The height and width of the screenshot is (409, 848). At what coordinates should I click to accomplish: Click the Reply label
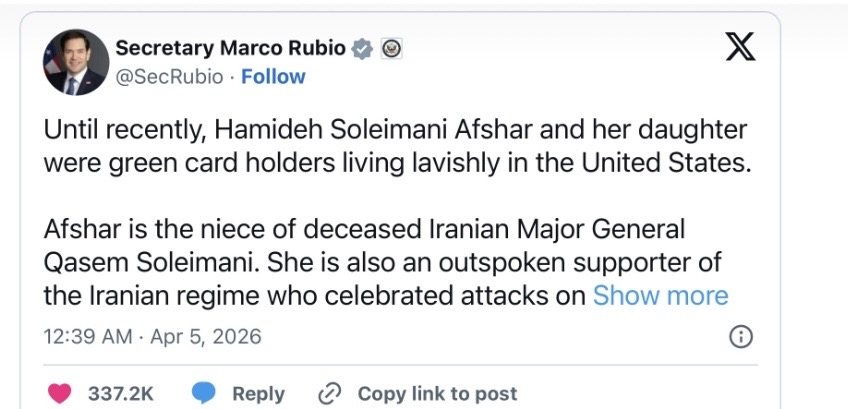(x=258, y=393)
